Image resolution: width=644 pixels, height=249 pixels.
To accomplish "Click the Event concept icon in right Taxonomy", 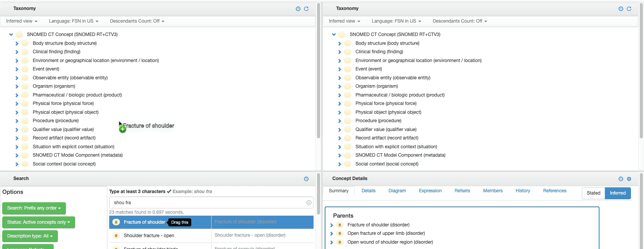I will point(348,69).
